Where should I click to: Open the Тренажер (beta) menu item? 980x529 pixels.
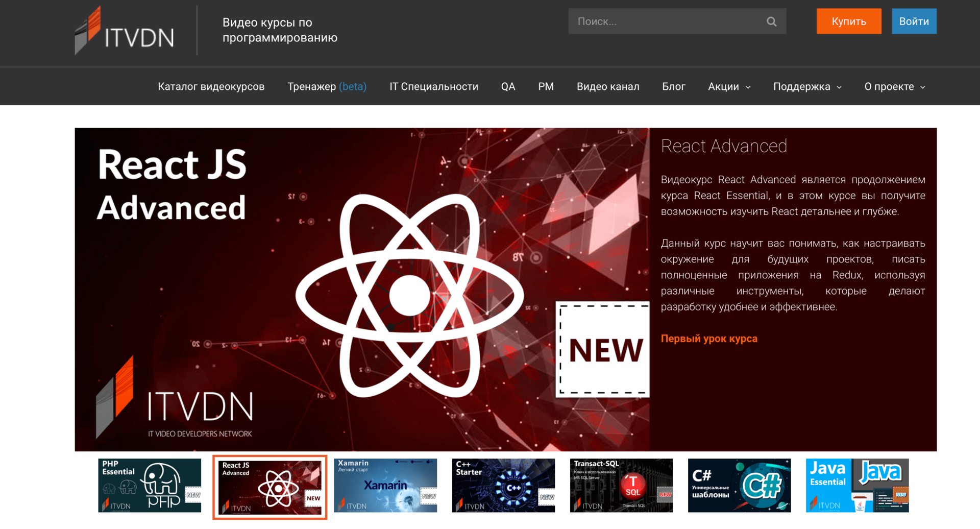[327, 87]
